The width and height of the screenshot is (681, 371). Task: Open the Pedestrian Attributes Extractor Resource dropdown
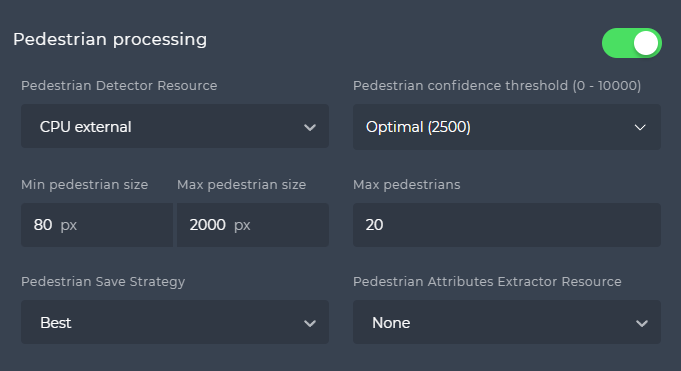tap(507, 322)
